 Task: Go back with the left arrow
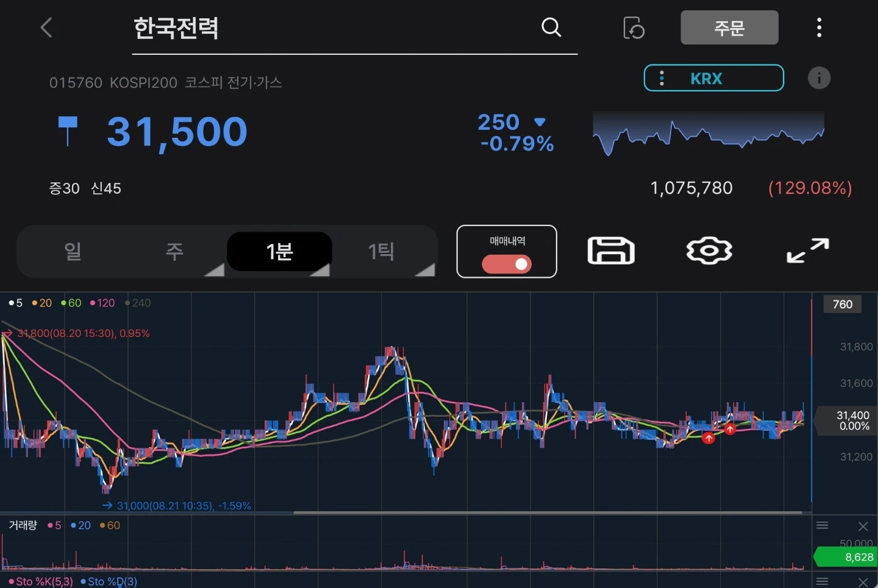(x=46, y=27)
